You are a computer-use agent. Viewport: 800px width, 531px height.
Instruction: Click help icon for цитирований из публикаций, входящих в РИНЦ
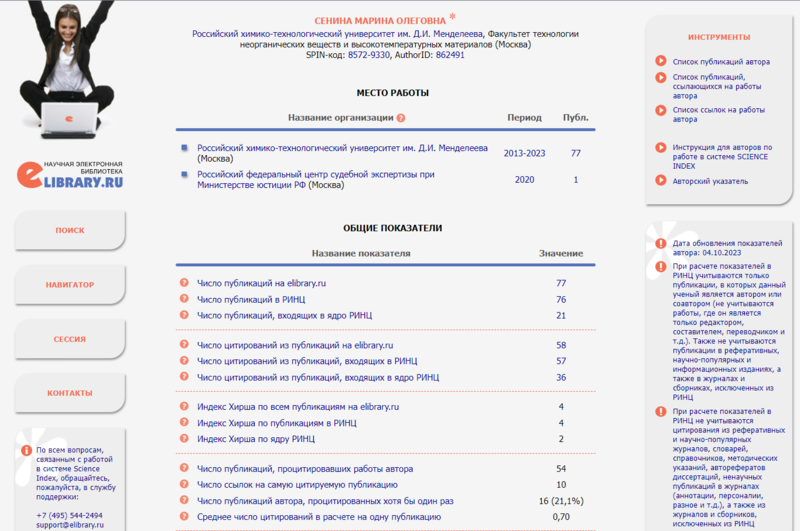click(x=184, y=361)
